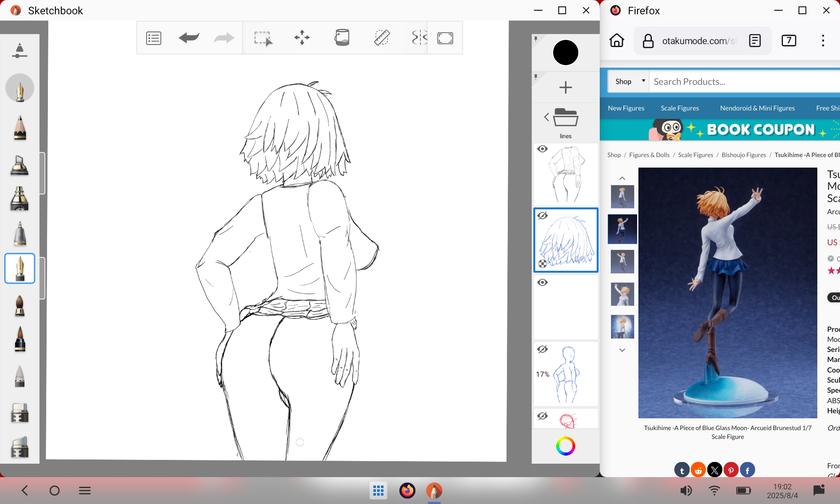View the top figure thumbnail photo
Viewport: 840px width, 504px height.
pyautogui.click(x=622, y=197)
